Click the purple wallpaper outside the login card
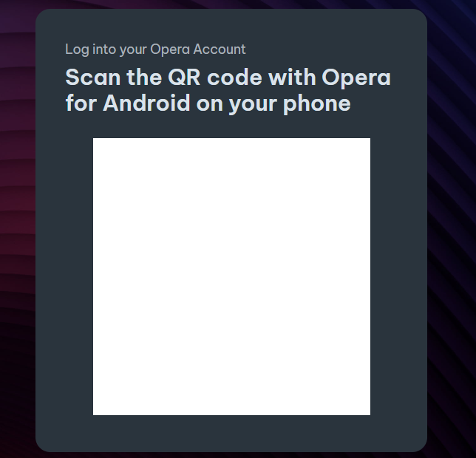The height and width of the screenshot is (458, 476). point(452,212)
